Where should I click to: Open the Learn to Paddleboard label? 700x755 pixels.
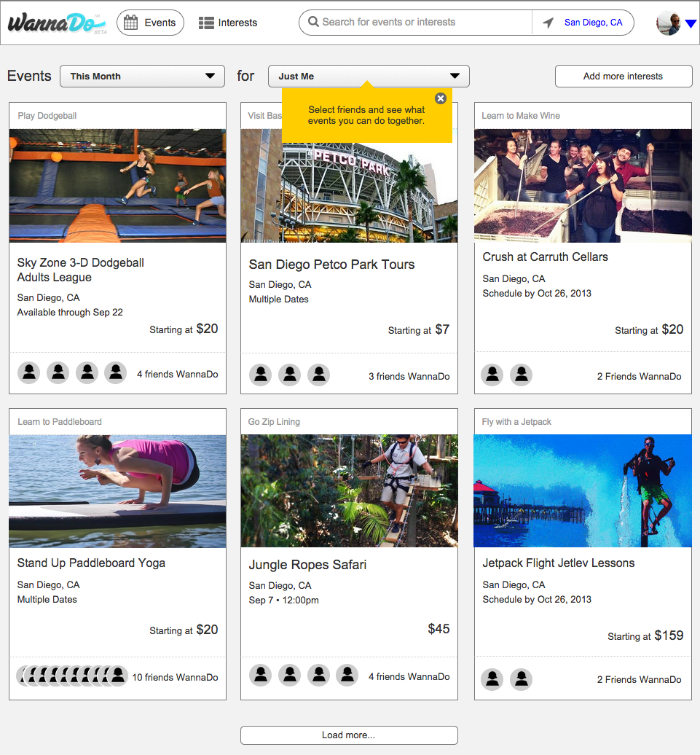(x=60, y=422)
